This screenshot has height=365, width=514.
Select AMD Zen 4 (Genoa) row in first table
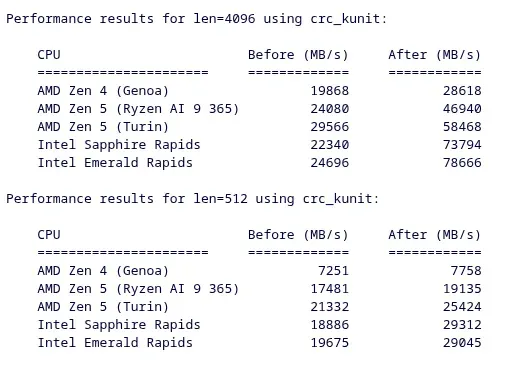click(259, 91)
